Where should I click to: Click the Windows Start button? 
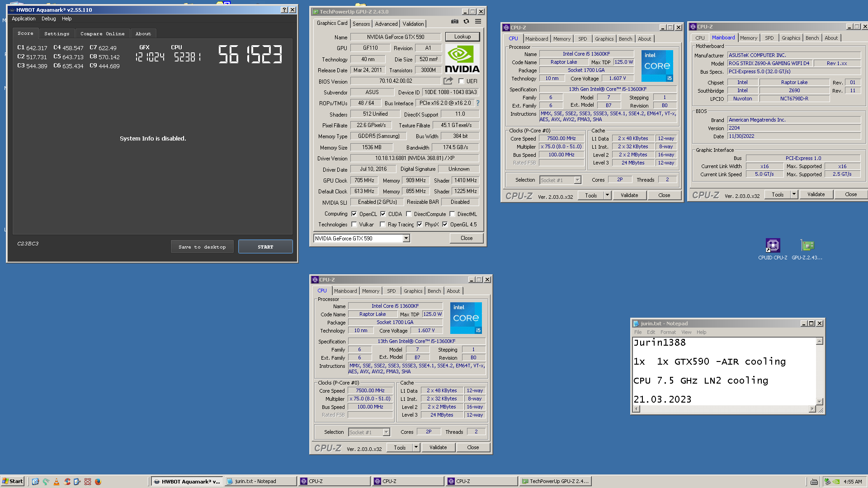click(13, 481)
